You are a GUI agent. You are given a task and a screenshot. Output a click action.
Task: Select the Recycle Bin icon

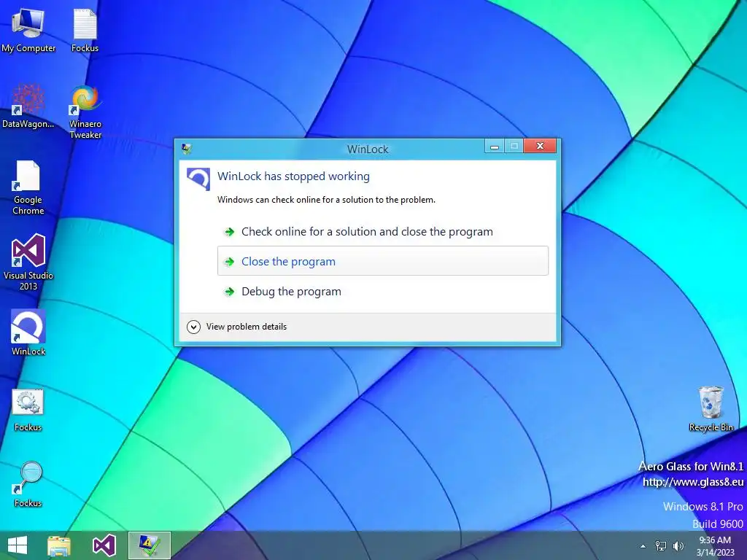click(x=711, y=408)
